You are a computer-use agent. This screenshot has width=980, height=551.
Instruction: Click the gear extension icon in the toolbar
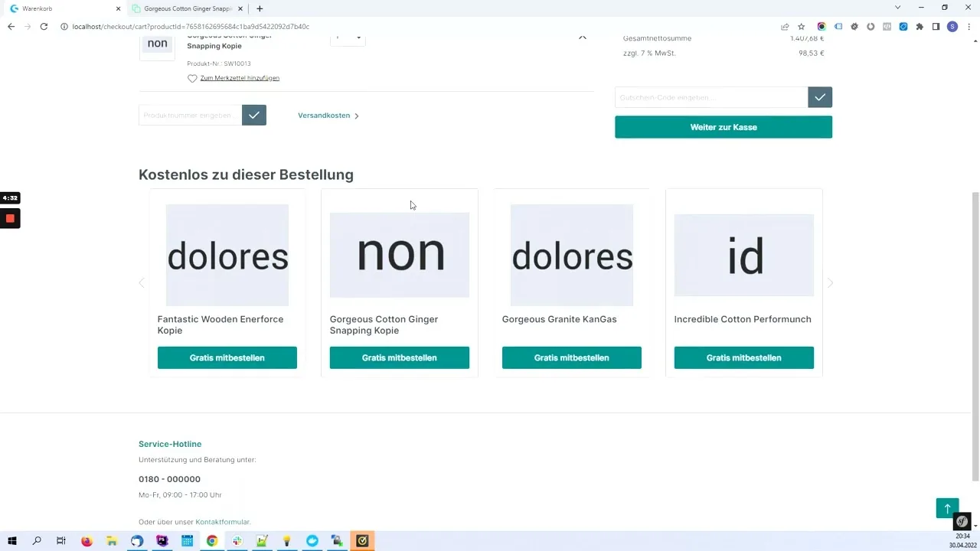pos(854,27)
